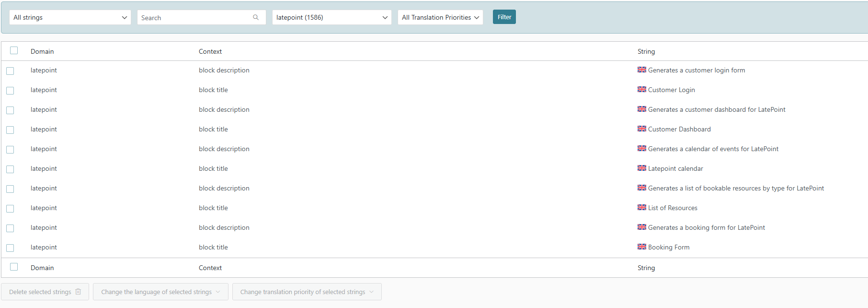Viewport: 868px width, 308px height.
Task: Click the flag icon next to List of Resources
Action: click(x=642, y=207)
